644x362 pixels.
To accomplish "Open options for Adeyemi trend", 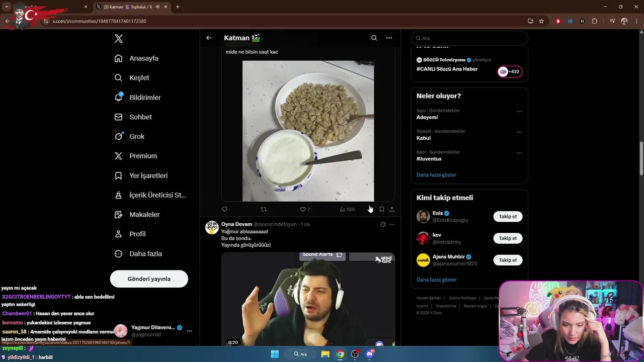I will click(519, 112).
